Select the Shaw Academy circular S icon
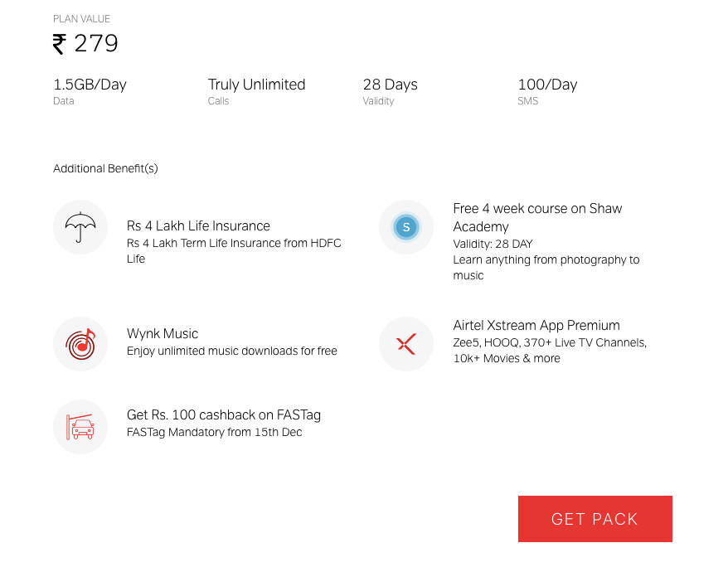The image size is (728, 567). [405, 227]
